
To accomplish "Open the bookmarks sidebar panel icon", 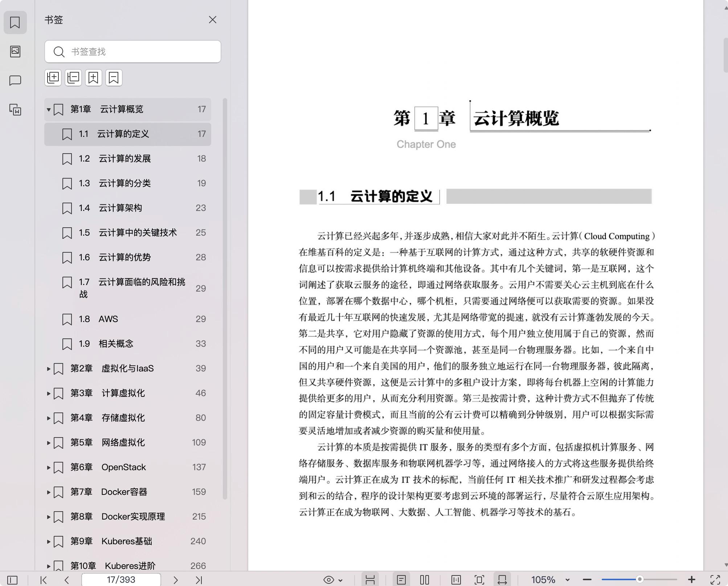I will 15,23.
